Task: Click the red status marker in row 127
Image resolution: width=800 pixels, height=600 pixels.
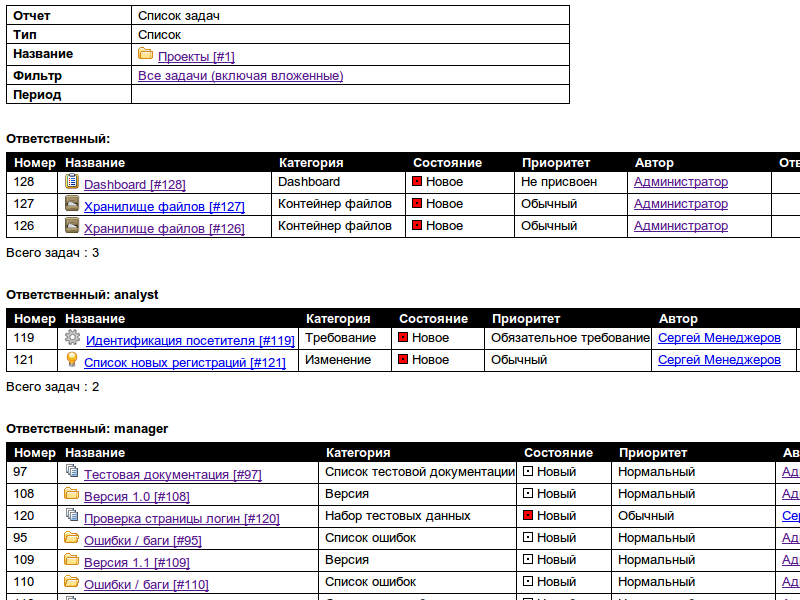Action: (x=417, y=204)
